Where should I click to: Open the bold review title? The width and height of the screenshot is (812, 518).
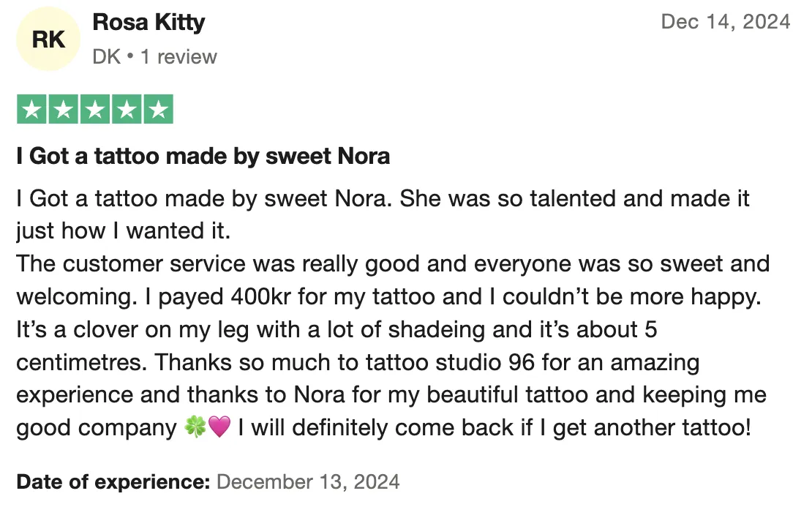coord(203,156)
